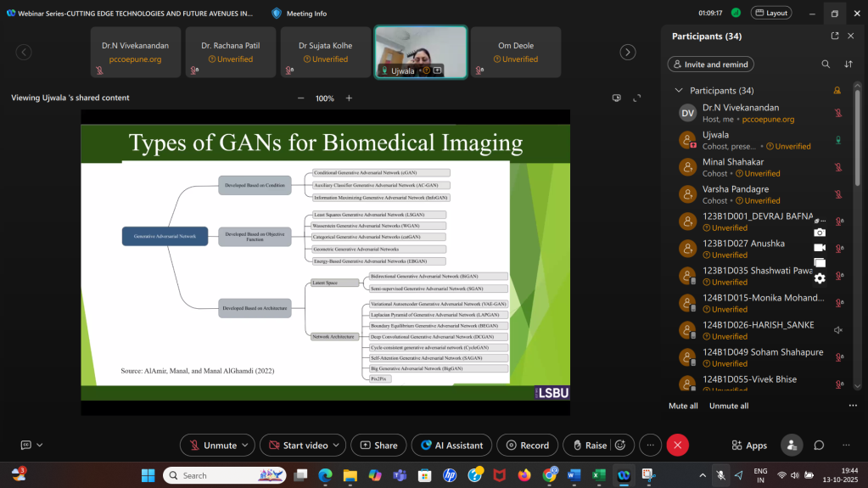Click the sort participants icon
Screen dimensions: 868x488
[x=848, y=64]
